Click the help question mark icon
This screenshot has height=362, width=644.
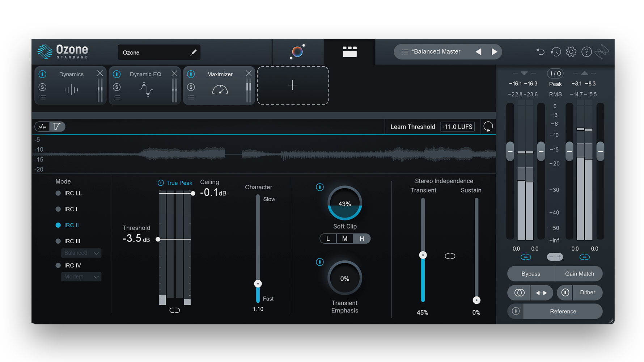[586, 52]
